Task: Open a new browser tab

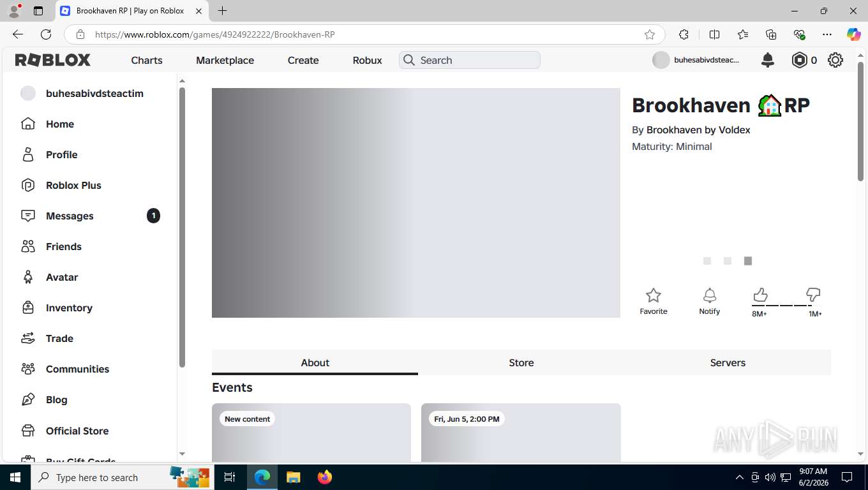Action: click(222, 11)
